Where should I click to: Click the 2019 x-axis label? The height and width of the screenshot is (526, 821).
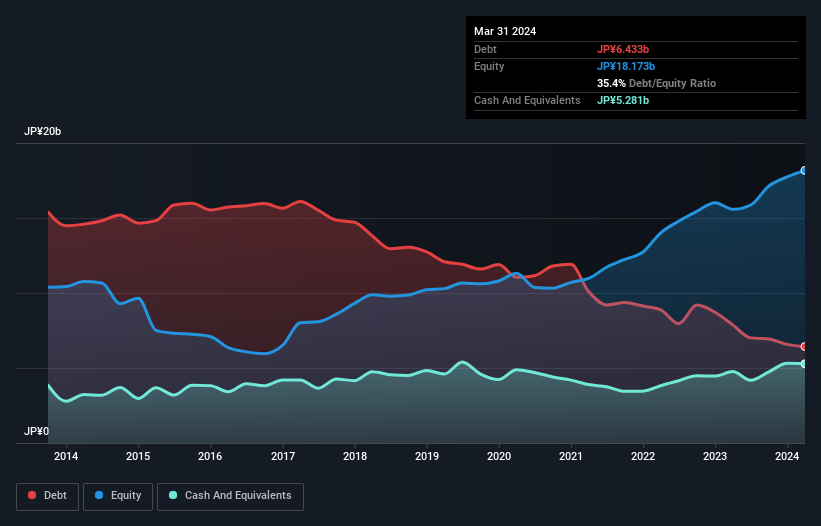pyautogui.click(x=427, y=456)
